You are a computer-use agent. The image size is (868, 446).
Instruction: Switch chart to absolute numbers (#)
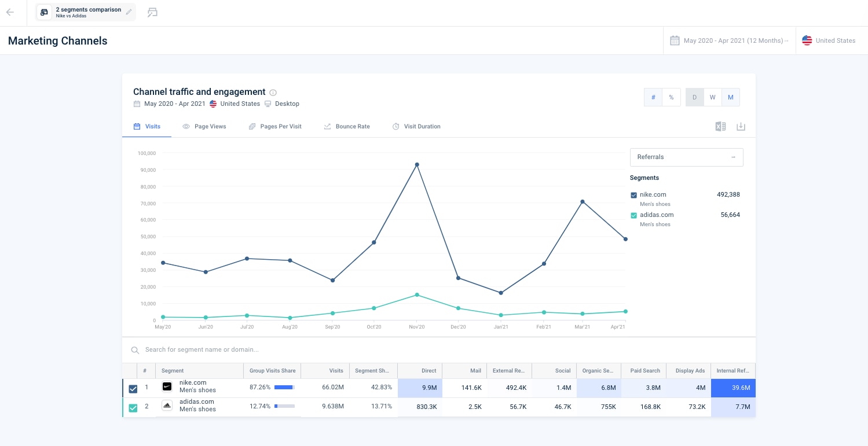coord(653,97)
